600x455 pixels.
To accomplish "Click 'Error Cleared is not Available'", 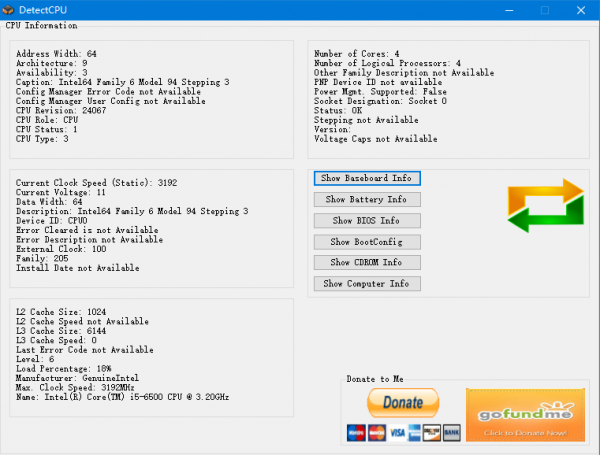I will (87, 230).
